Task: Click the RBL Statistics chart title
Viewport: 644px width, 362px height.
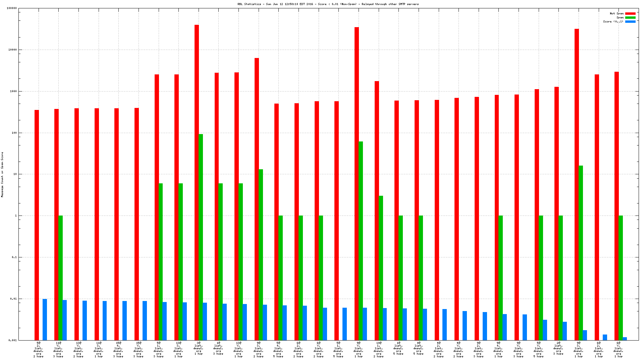Action: point(328,4)
